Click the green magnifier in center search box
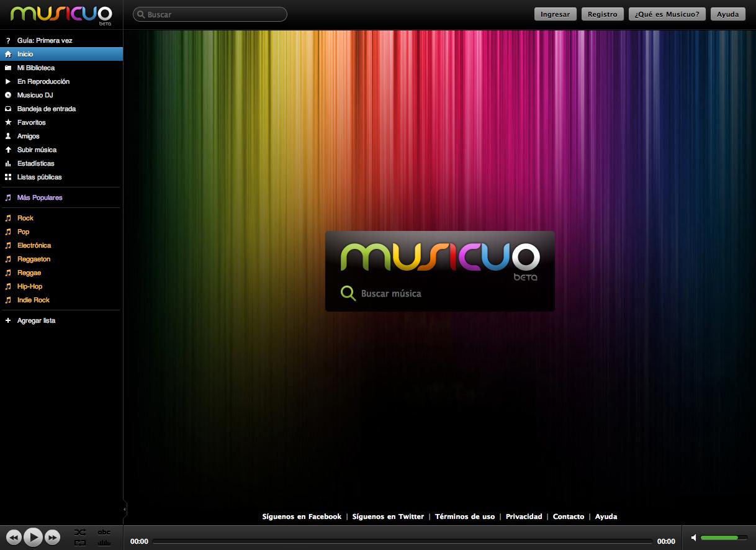 tap(348, 293)
